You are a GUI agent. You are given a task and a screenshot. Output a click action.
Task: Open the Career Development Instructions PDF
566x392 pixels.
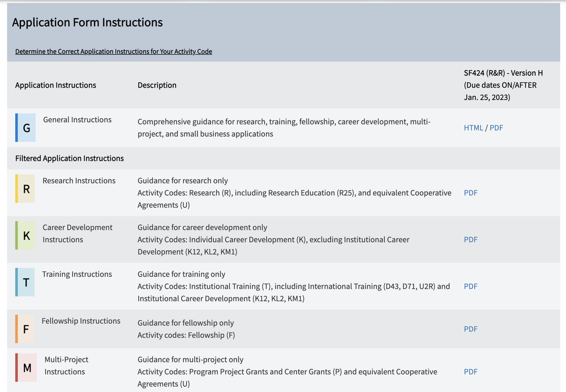[470, 240]
